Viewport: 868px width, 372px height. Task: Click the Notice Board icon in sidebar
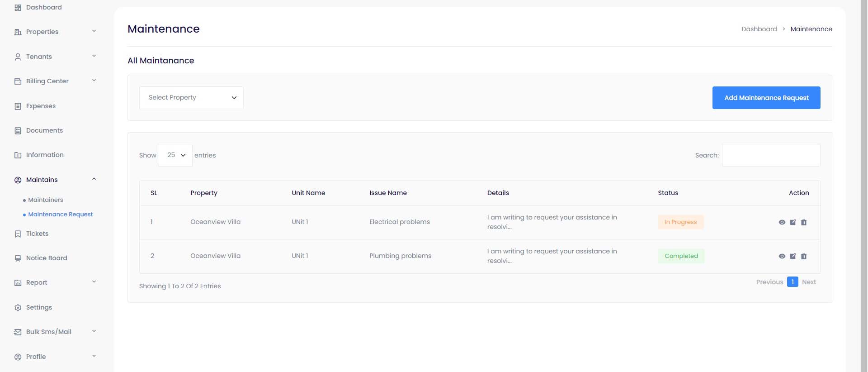18,258
